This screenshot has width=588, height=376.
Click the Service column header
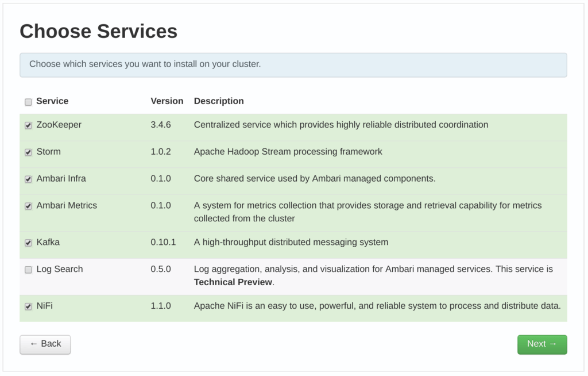52,101
